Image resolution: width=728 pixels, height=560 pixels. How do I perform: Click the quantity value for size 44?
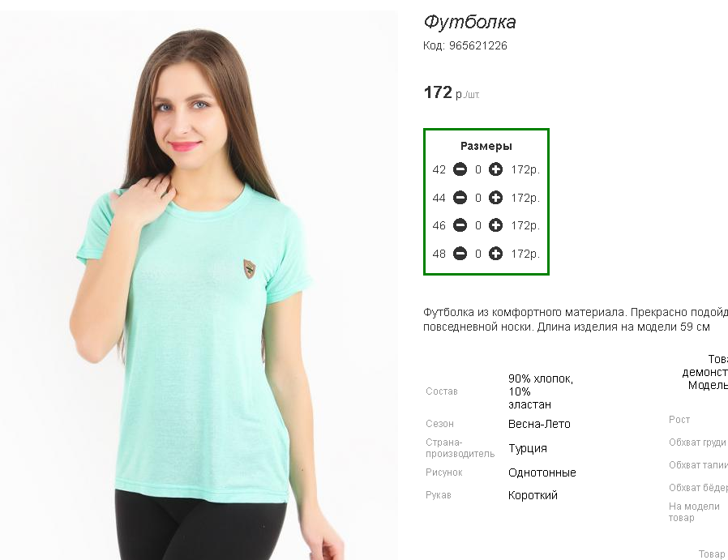tap(477, 198)
